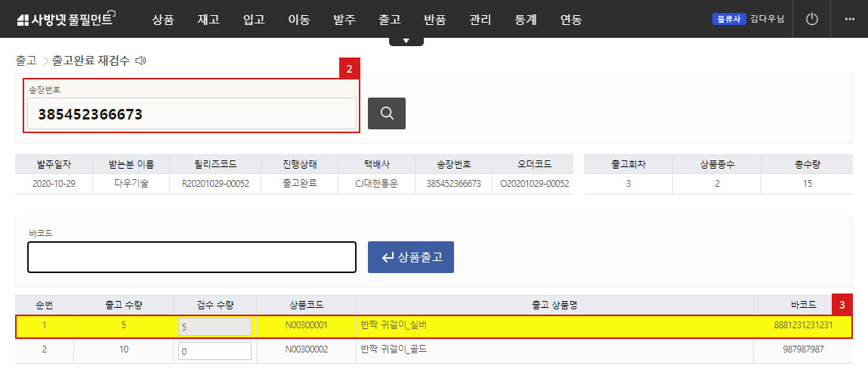Focus the 바코드 input field

(x=192, y=257)
